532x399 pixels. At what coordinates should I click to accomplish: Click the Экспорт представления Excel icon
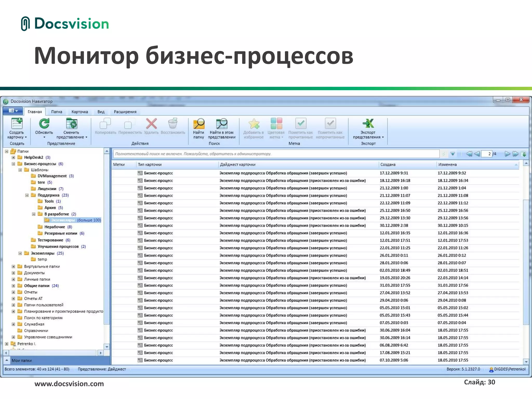(x=368, y=123)
